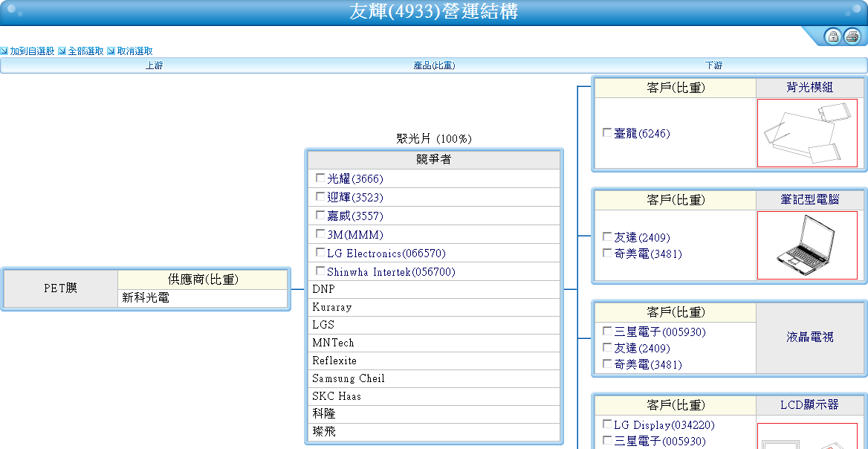Select all via 全部選取

point(85,51)
